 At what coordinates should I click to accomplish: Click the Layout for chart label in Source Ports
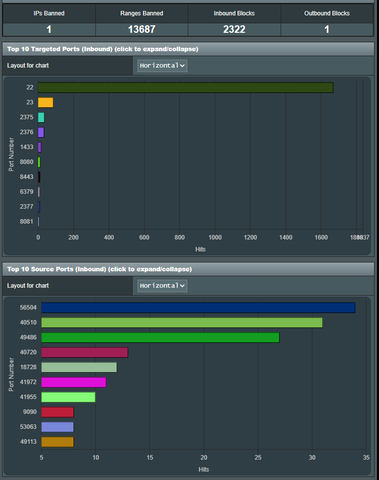[28, 286]
